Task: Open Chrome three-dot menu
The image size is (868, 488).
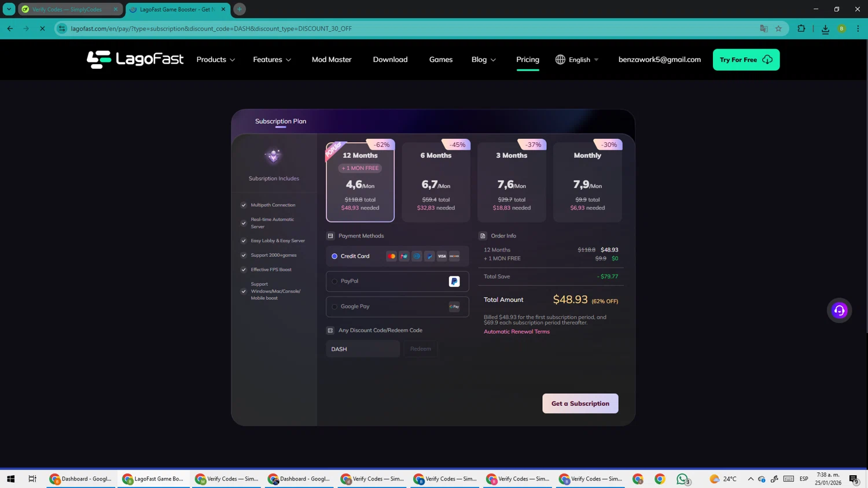Action: coord(858,28)
